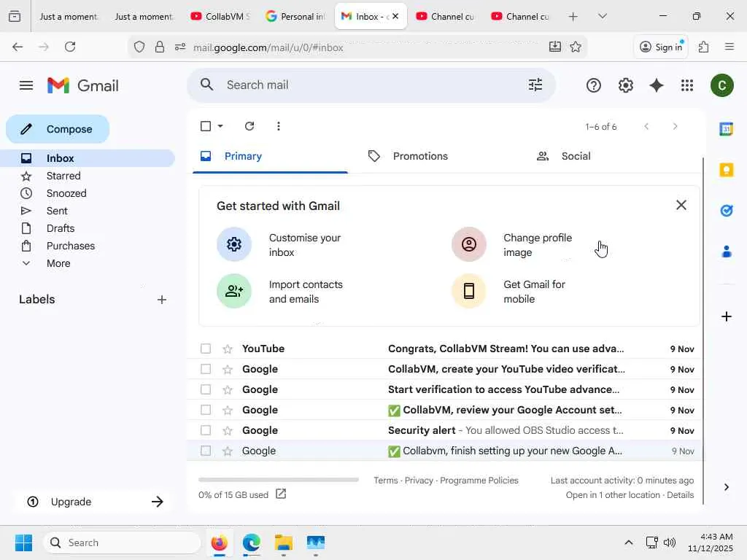This screenshot has height=560, width=747.
Task: Open select dropdown arrow beside checkbox
Action: [220, 126]
